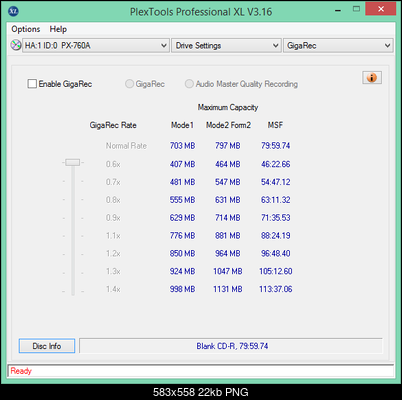The image size is (402, 400).
Task: Click the 105:12.60 MSF value
Action: 276,271
